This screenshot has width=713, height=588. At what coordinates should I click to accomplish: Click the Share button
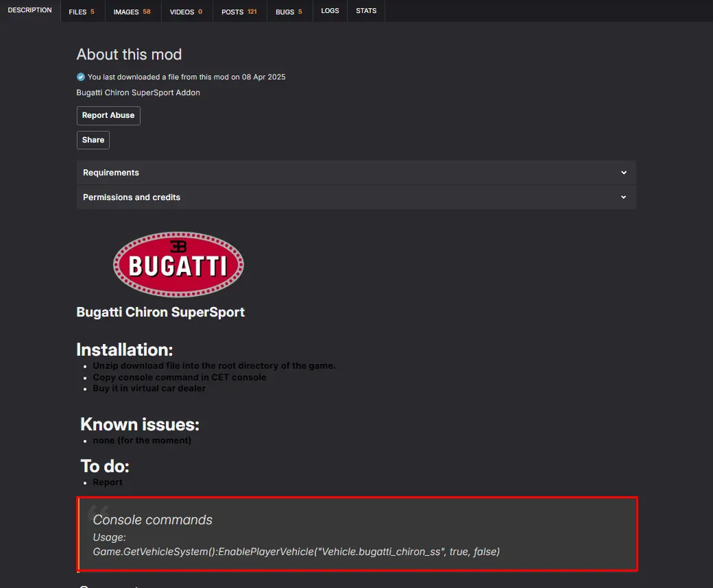pyautogui.click(x=93, y=140)
